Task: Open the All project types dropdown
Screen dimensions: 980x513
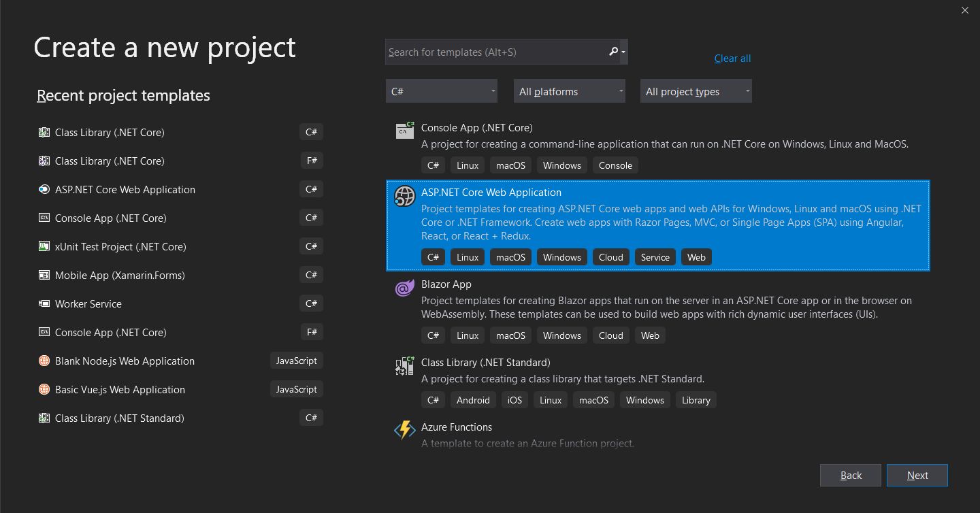Action: pyautogui.click(x=696, y=91)
